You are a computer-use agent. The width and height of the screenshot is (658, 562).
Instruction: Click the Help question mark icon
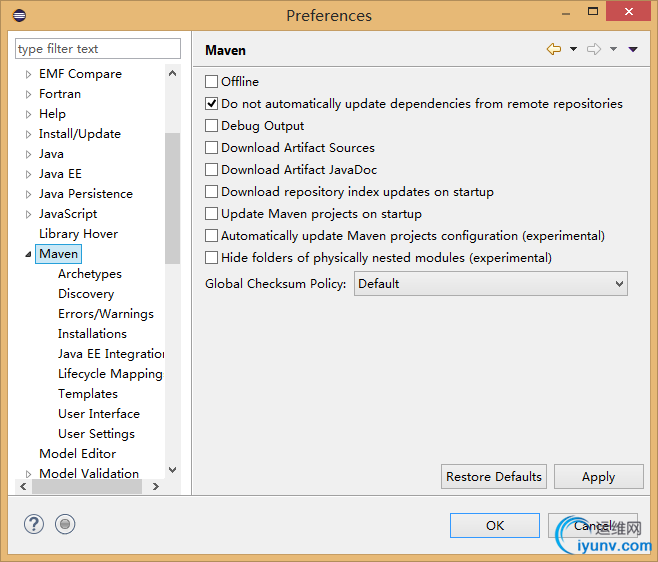click(x=34, y=524)
